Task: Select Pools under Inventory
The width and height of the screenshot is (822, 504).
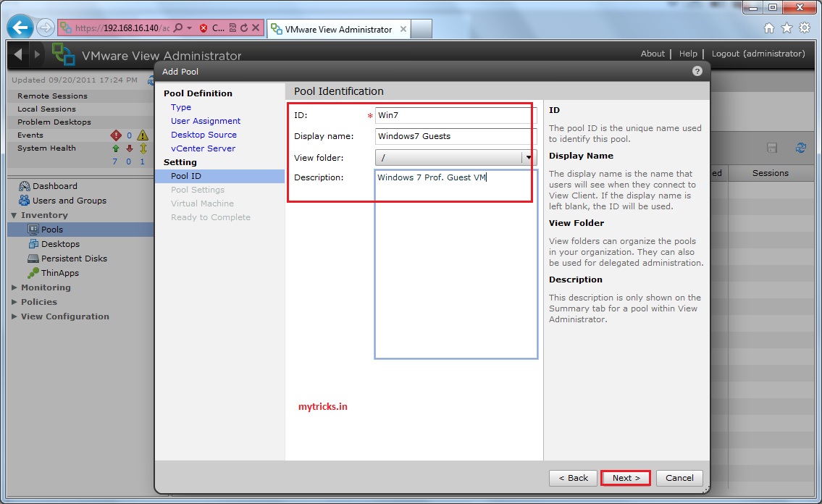Action: (80, 230)
